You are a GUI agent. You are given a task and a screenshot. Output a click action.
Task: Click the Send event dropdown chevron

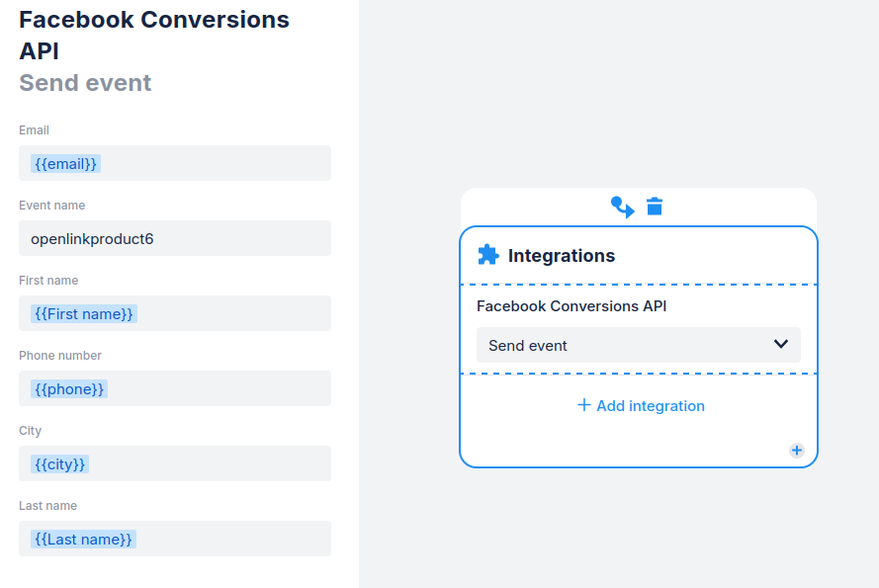click(781, 344)
